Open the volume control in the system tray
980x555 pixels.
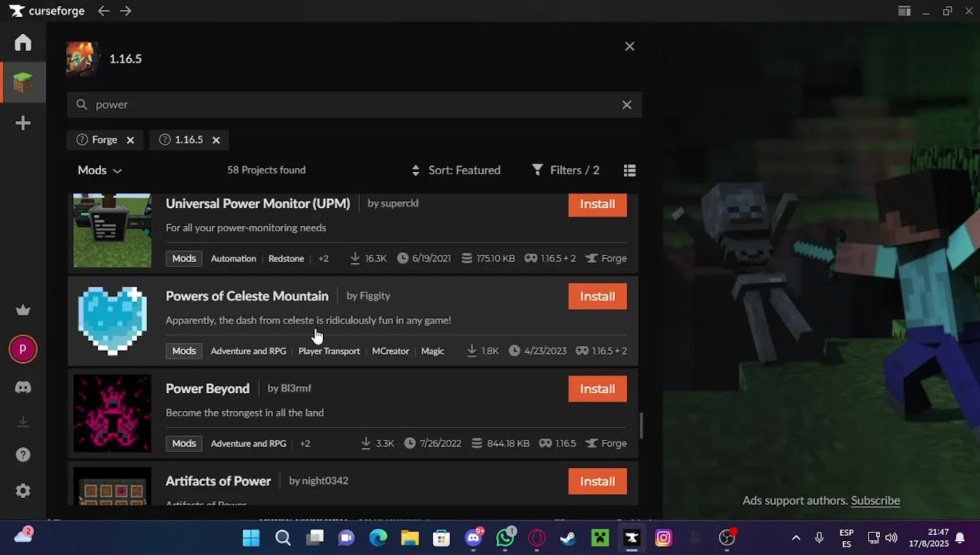[891, 538]
